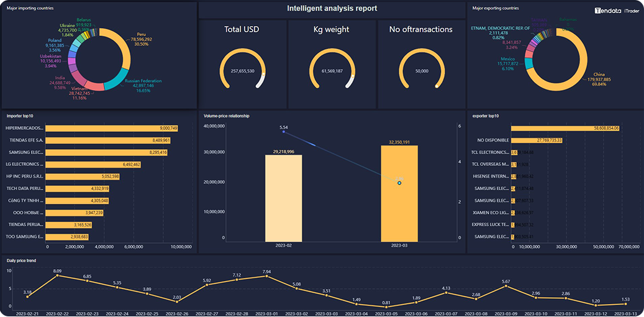Click the teal Mexico segment of exporting donut
The image size is (644, 317).
pos(529,63)
